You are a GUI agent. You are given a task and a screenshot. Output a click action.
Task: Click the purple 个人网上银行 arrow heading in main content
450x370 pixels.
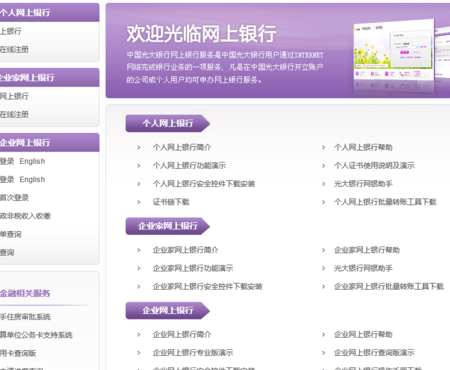pos(168,124)
